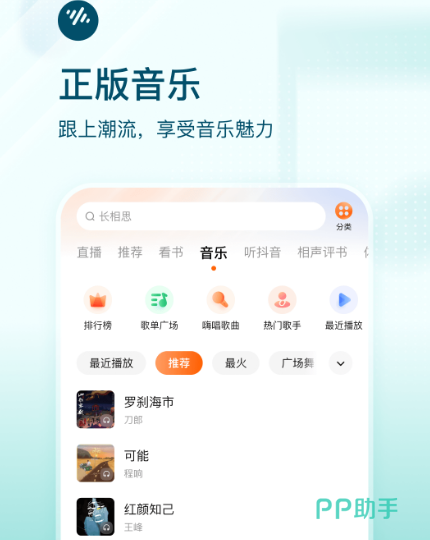430x540 pixels.
Task: Switch to the 直播 tab
Action: click(x=89, y=252)
